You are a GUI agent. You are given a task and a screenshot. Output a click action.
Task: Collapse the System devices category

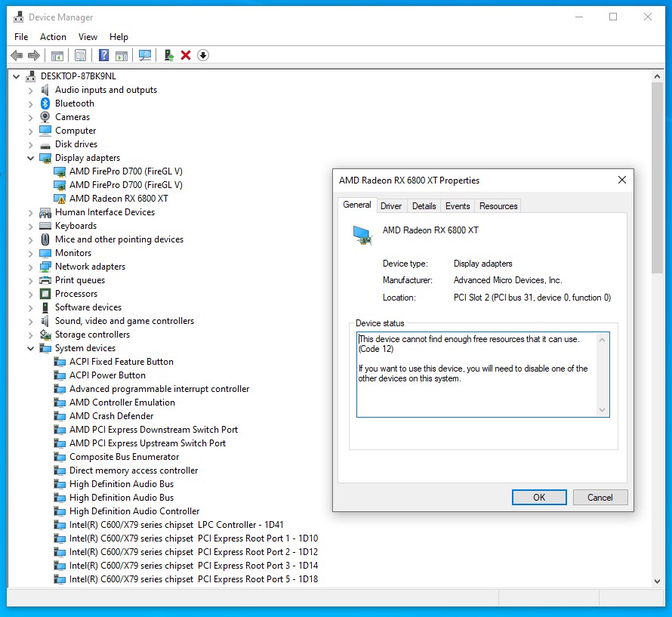[x=30, y=348]
